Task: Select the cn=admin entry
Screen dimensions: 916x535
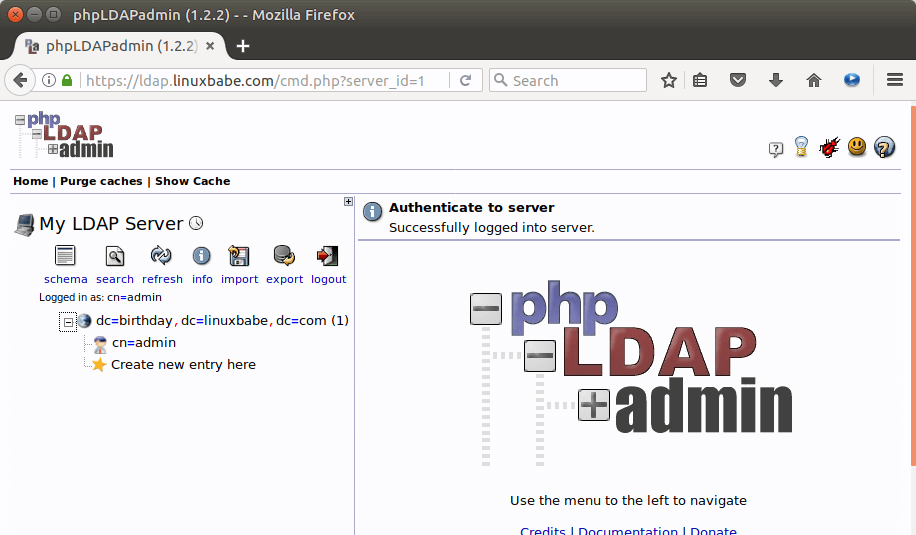Action: pyautogui.click(x=143, y=343)
